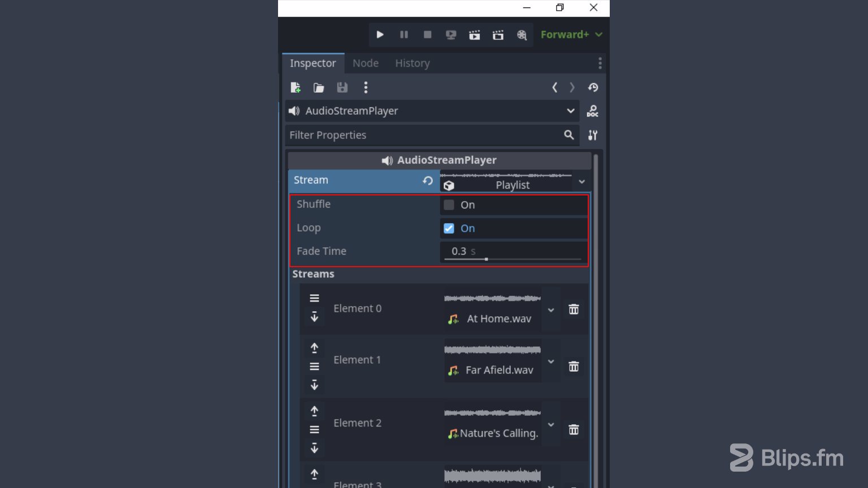
Task: Click the Streams label
Action: coord(313,274)
